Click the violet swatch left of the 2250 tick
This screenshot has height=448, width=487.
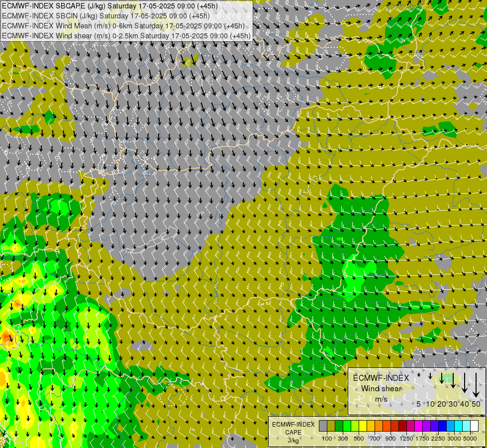[434, 426]
